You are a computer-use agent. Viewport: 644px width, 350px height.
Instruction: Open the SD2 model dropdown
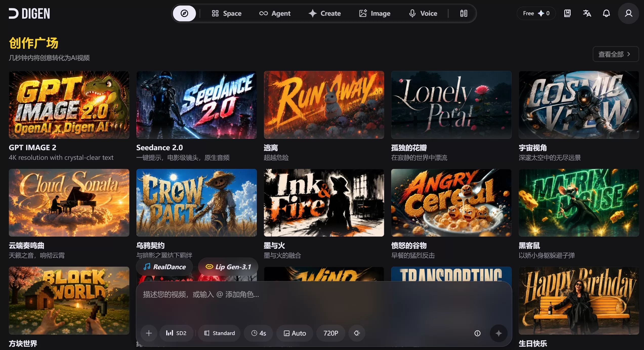[176, 333]
